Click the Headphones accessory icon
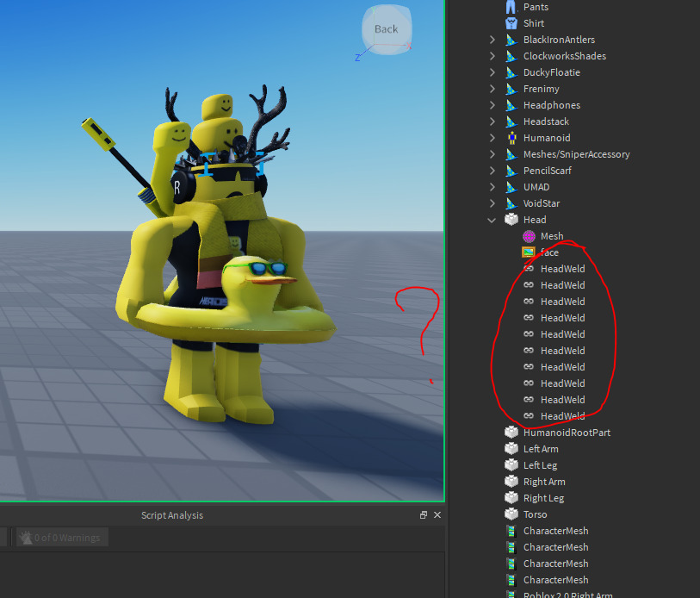This screenshot has width=700, height=598. [511, 105]
